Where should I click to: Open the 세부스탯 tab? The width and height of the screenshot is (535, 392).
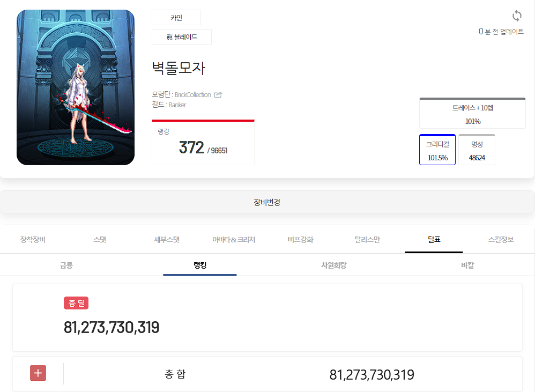click(x=167, y=240)
